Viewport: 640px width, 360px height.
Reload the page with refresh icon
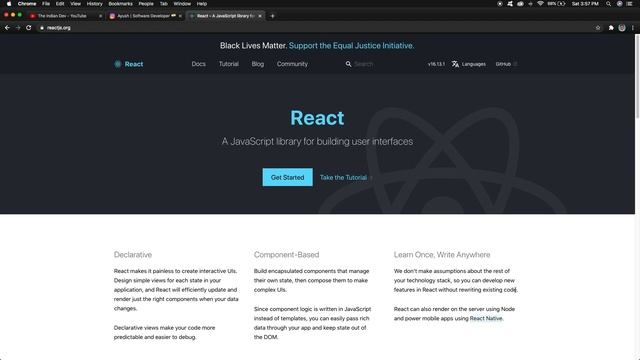click(x=29, y=28)
